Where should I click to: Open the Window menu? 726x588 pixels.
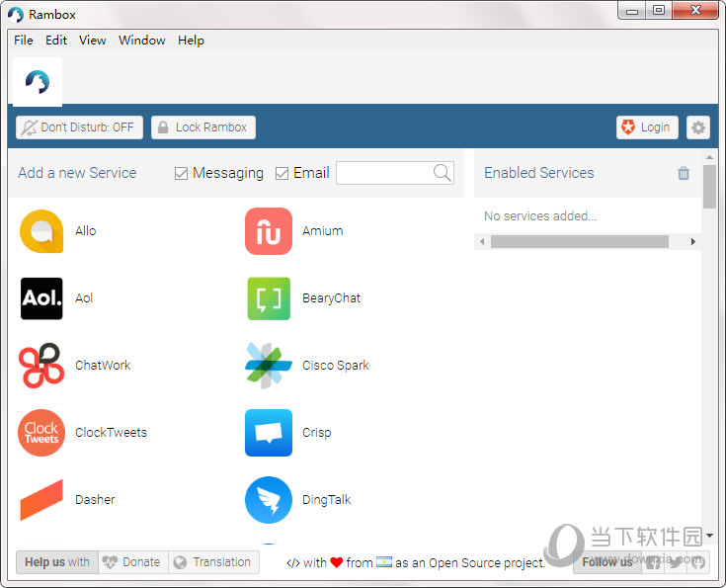[x=141, y=41]
